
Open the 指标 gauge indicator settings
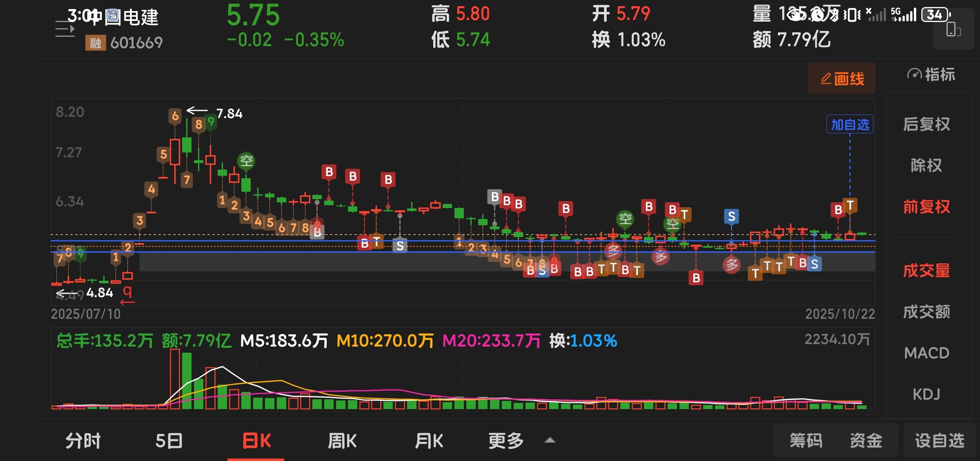[931, 75]
